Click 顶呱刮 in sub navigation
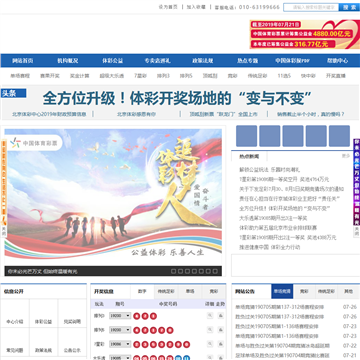360x360 pixels. coord(210,76)
